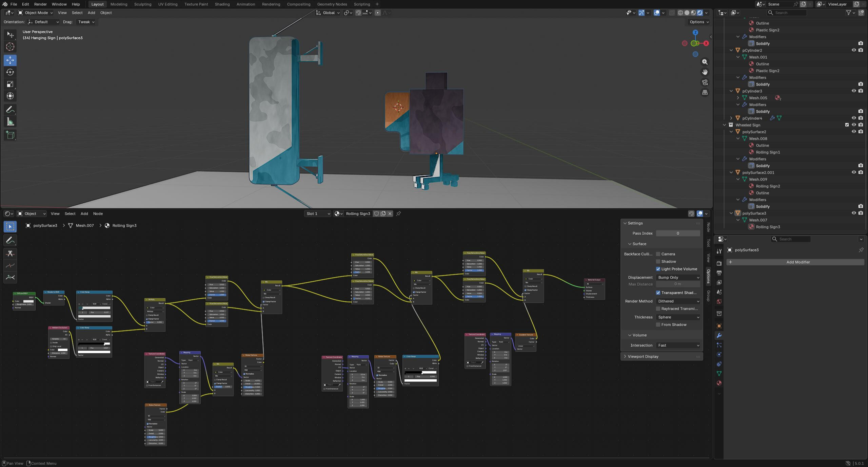Screen dimensions: 868x467
Task: Switch perspective/orthographic grid icon
Action: pos(705,93)
